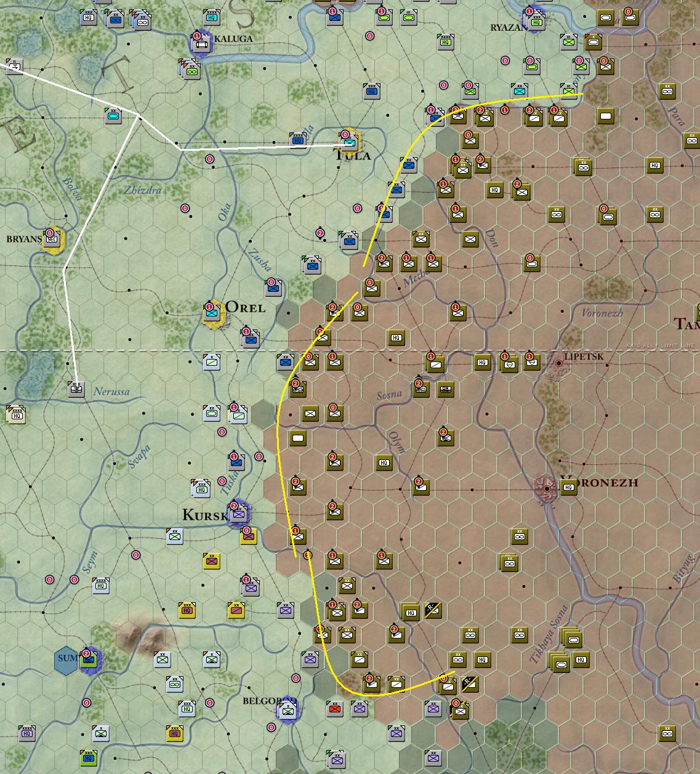The width and height of the screenshot is (700, 774).
Task: Select the blue XXX HQ counter northeast of Tula
Action: 372,91
